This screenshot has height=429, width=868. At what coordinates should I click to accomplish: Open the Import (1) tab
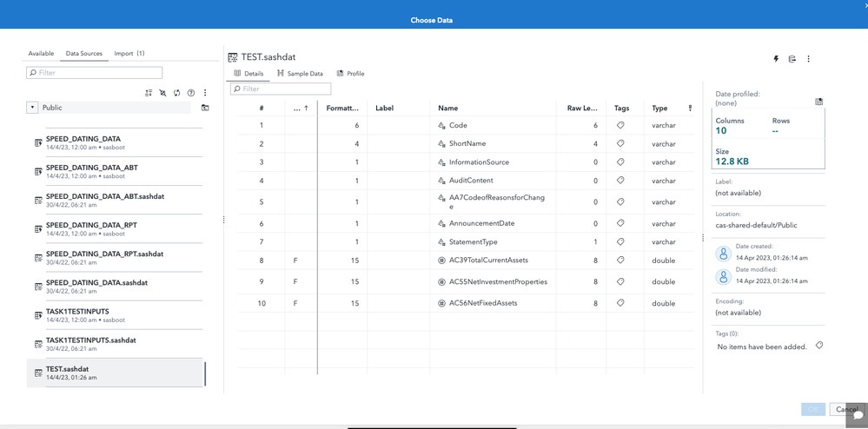(x=129, y=54)
